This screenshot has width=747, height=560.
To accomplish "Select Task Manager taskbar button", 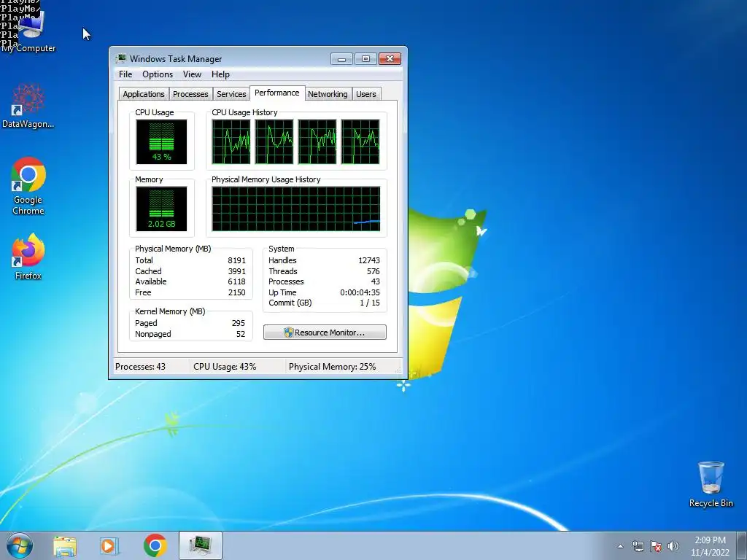I will [x=201, y=545].
